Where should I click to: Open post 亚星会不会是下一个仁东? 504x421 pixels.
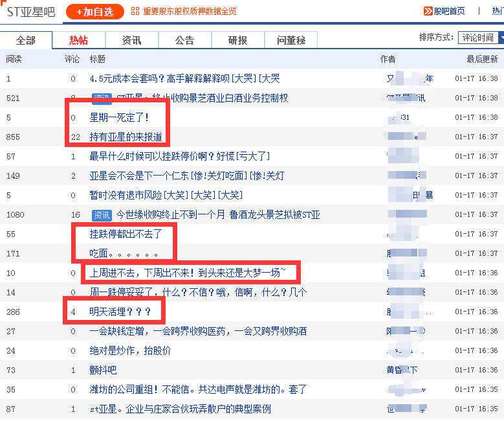[x=187, y=176]
